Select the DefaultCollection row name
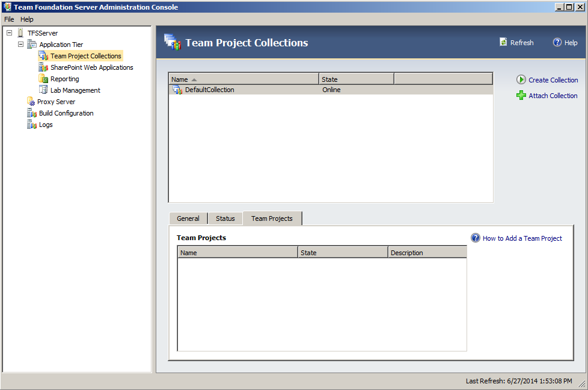588x390 pixels. (x=210, y=90)
